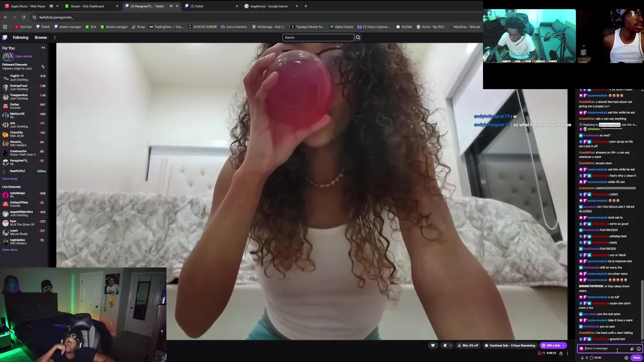Image resolution: width=644 pixels, height=362 pixels.
Task: Open the browser apps grid icon
Action: (x=5, y=27)
